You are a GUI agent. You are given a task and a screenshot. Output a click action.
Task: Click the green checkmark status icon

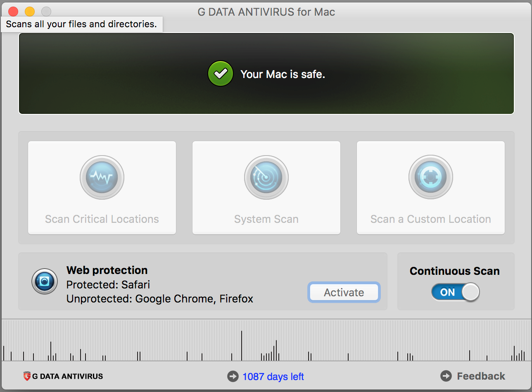221,73
